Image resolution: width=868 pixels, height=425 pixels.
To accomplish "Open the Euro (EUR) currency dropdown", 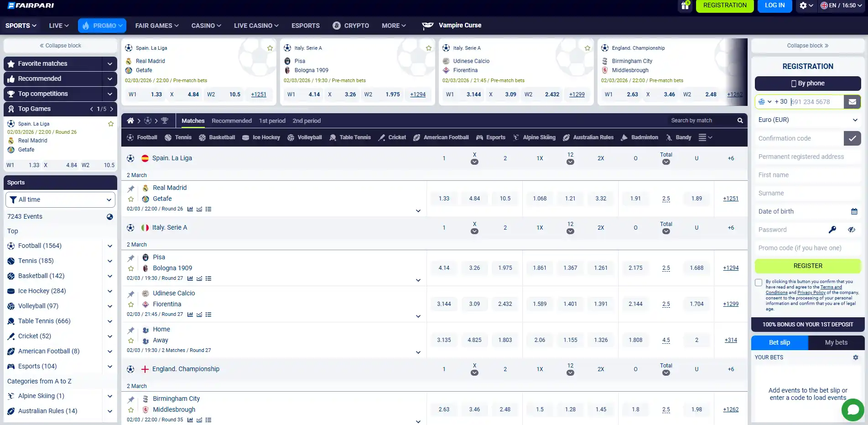I will click(x=808, y=120).
